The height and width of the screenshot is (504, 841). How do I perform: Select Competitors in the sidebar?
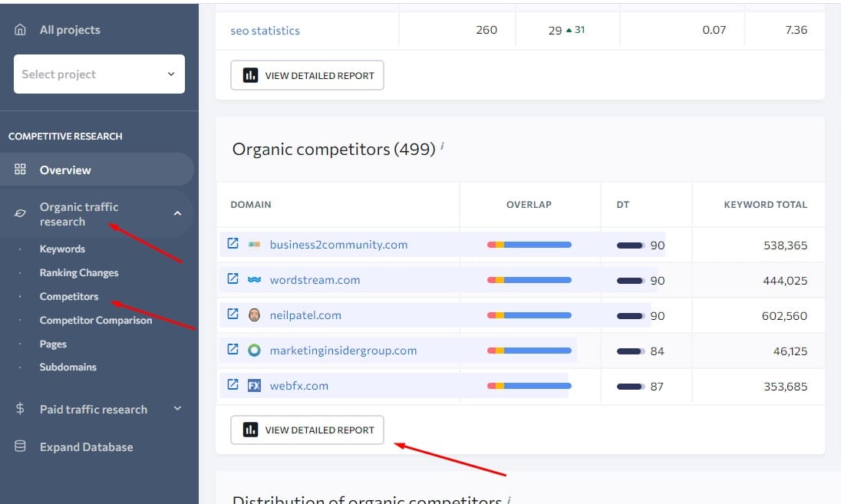[x=69, y=296]
